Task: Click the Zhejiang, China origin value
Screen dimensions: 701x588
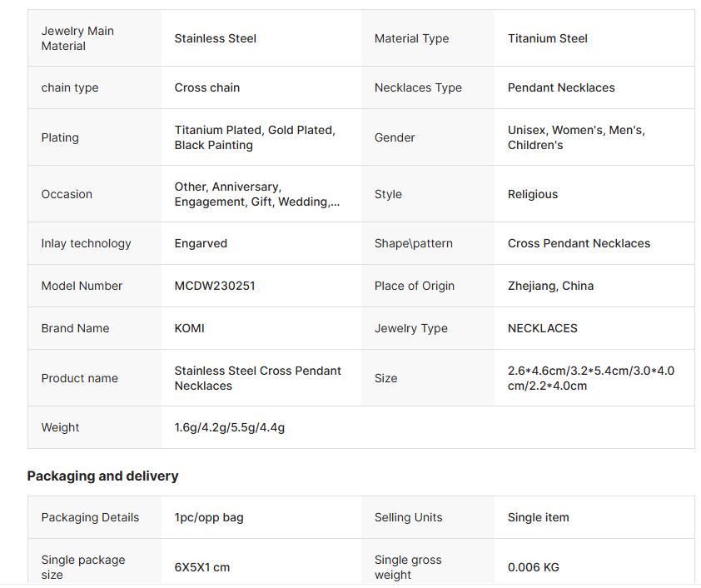Action: [550, 286]
